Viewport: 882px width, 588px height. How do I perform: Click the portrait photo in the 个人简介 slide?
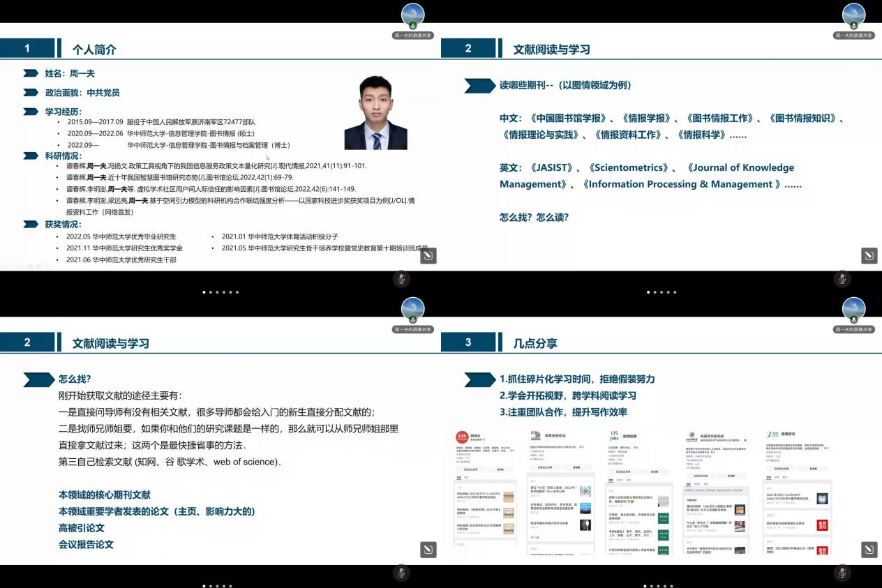[x=375, y=112]
